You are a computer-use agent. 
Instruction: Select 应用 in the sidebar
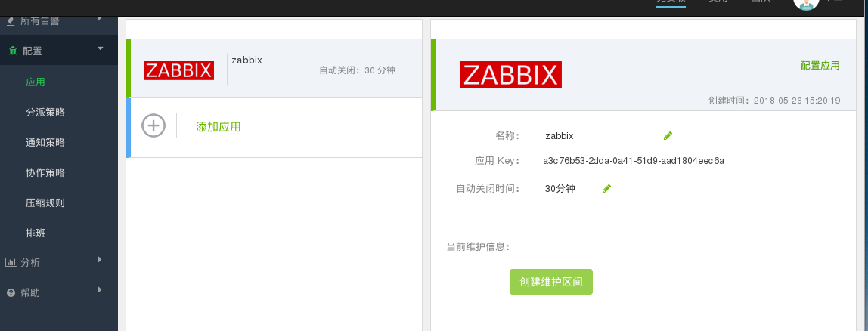36,82
